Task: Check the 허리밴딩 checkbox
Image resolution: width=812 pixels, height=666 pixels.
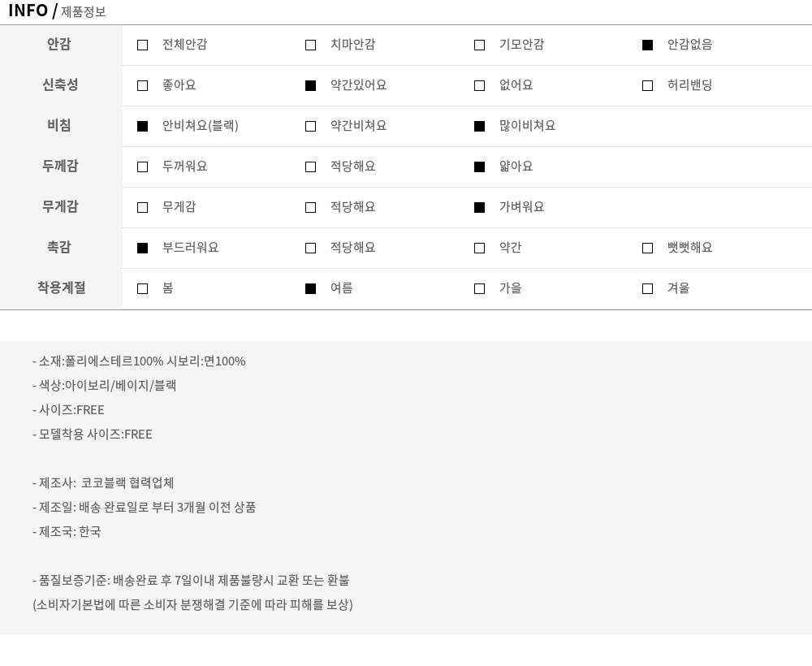Action: click(647, 85)
